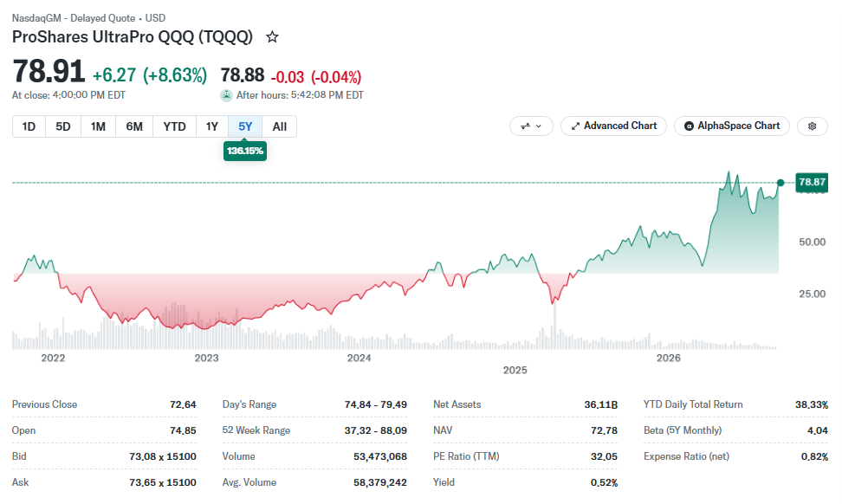Click Open value 74.85

[183, 430]
